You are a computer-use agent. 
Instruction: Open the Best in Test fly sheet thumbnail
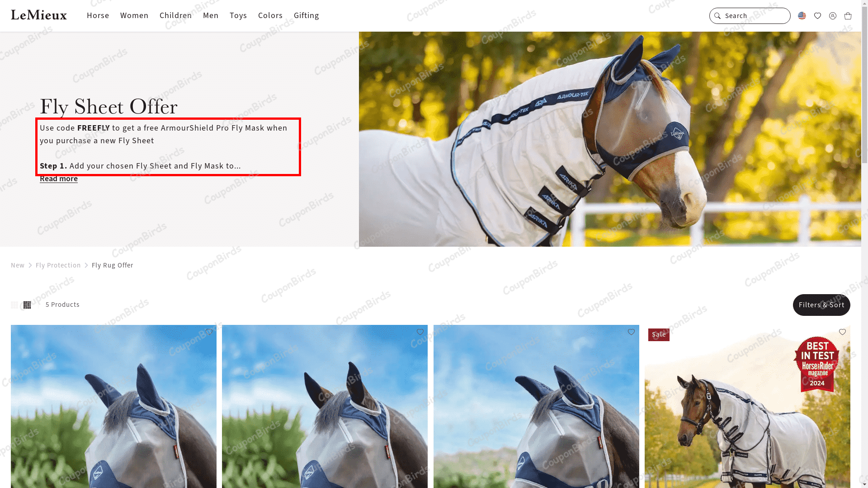(747, 406)
